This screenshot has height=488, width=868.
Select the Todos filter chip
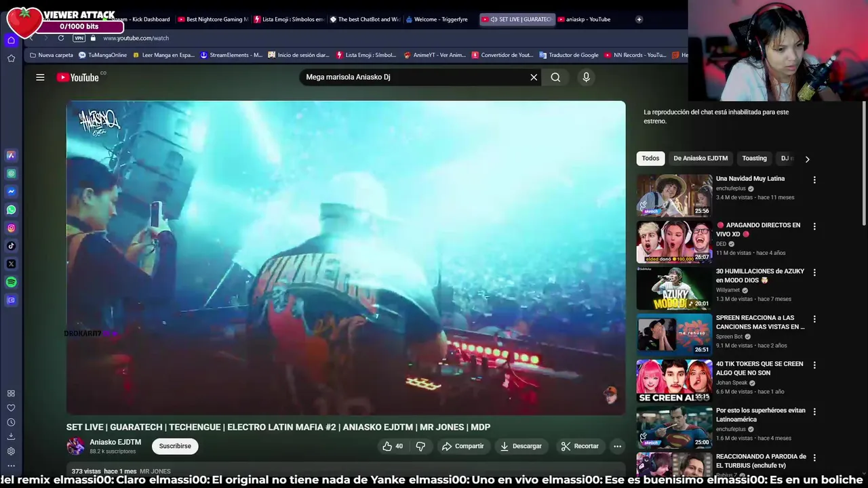click(650, 159)
